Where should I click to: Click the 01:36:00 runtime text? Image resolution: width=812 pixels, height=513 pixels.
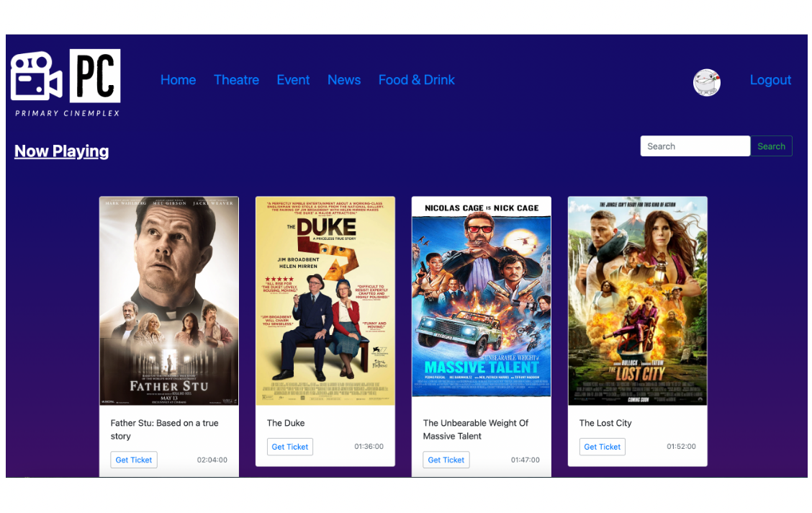[369, 446]
